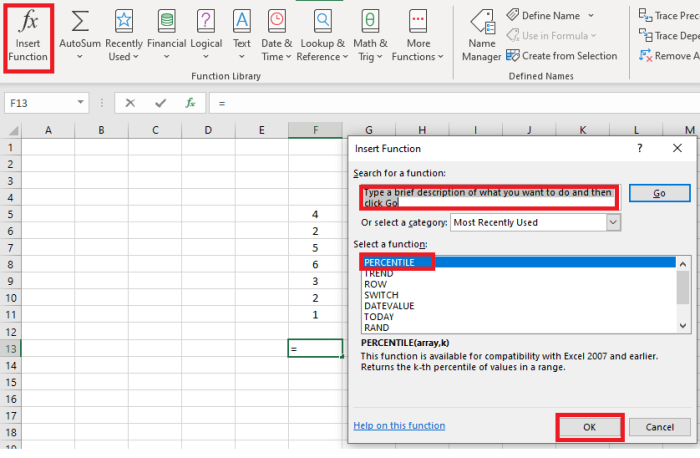Image resolution: width=700 pixels, height=458 pixels.
Task: Click OK in Insert Function dialog
Action: pyautogui.click(x=589, y=427)
